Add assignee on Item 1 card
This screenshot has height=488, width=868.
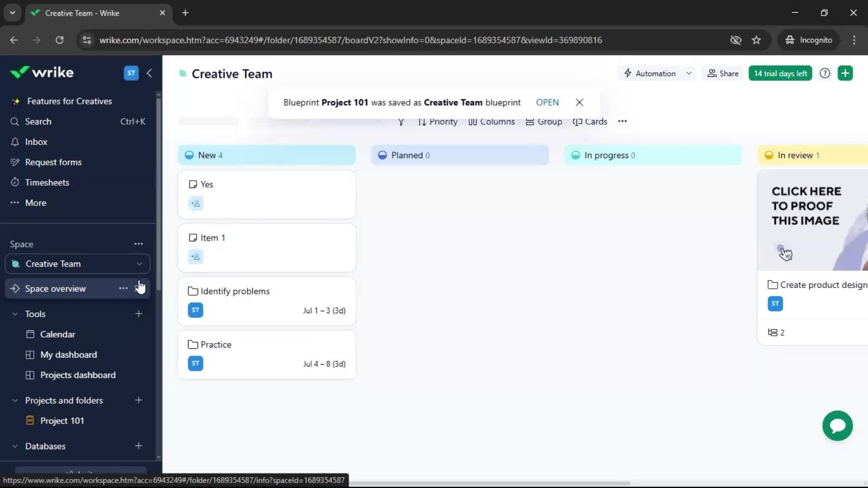click(x=195, y=257)
